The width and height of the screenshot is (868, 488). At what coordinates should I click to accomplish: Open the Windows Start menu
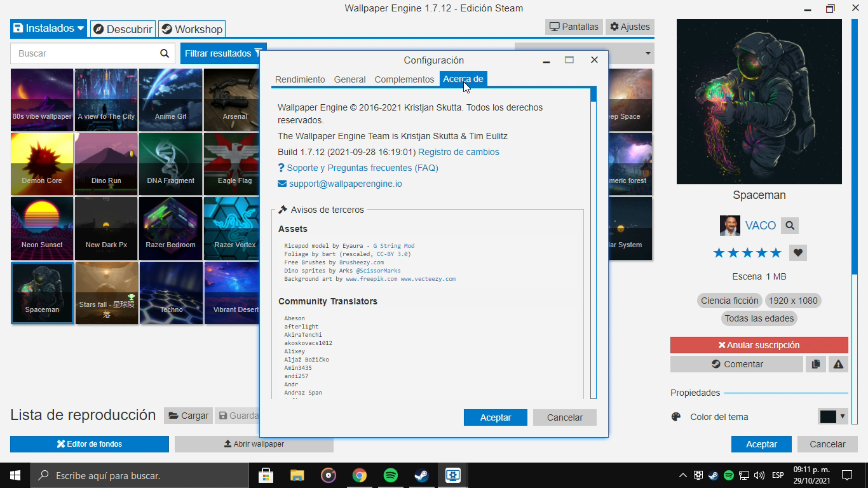pyautogui.click(x=15, y=475)
